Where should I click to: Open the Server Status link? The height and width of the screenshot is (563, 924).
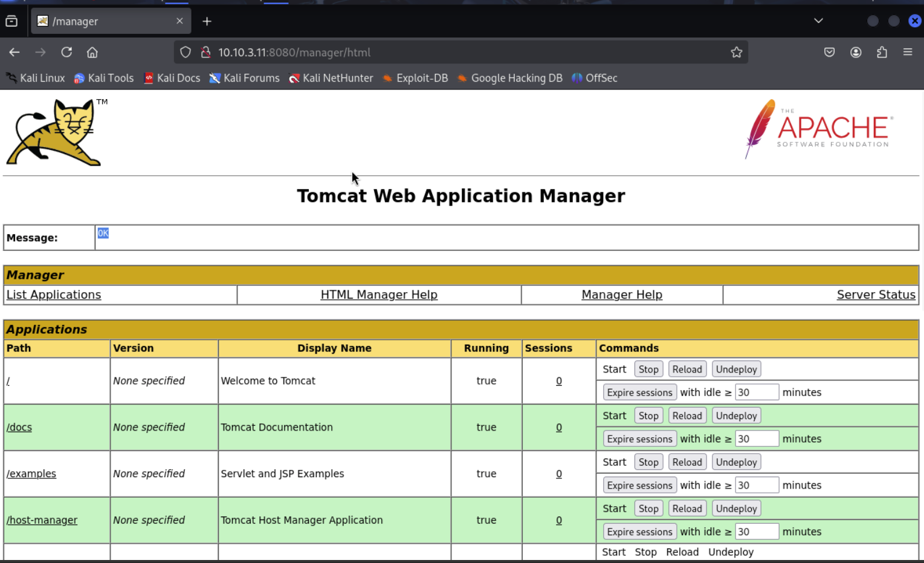(x=876, y=295)
